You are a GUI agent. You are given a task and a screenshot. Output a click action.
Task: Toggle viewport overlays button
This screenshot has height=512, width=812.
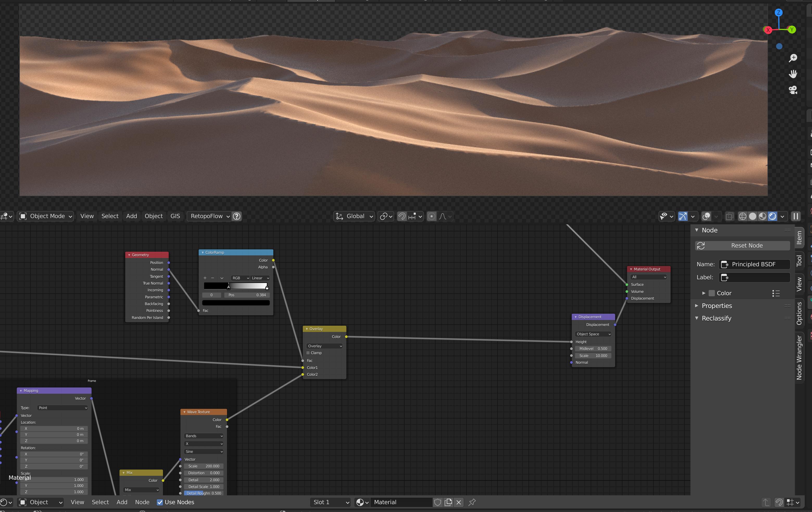point(706,216)
